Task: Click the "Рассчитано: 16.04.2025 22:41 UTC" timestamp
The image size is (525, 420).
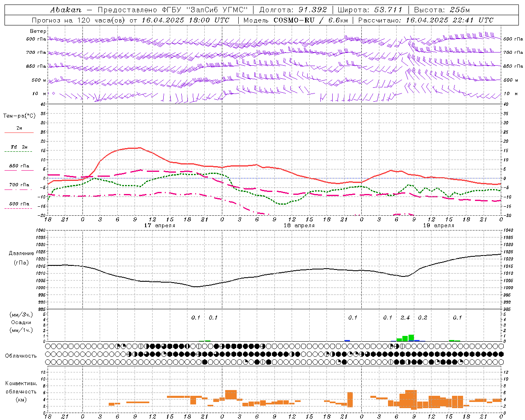Action: 426,20
